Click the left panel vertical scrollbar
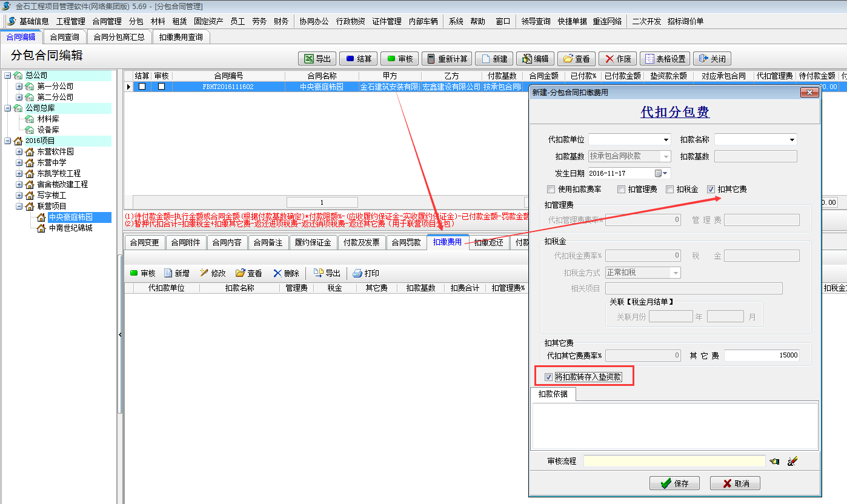The width and height of the screenshot is (847, 504). click(120, 242)
